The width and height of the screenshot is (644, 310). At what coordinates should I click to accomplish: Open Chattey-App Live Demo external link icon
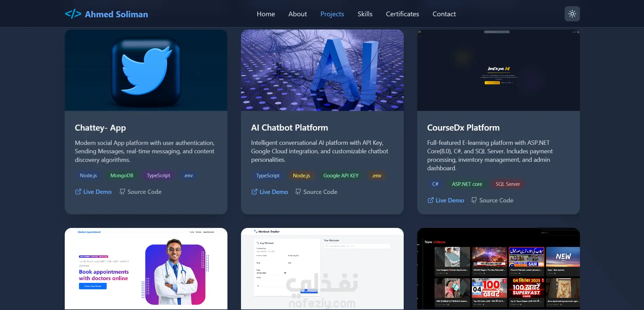[78, 192]
